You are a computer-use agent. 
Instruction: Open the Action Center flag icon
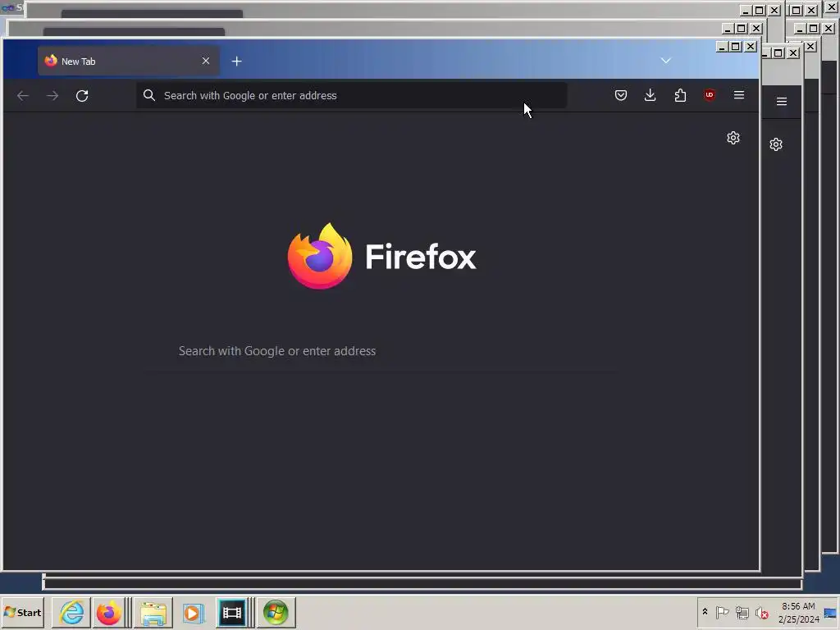[722, 612]
